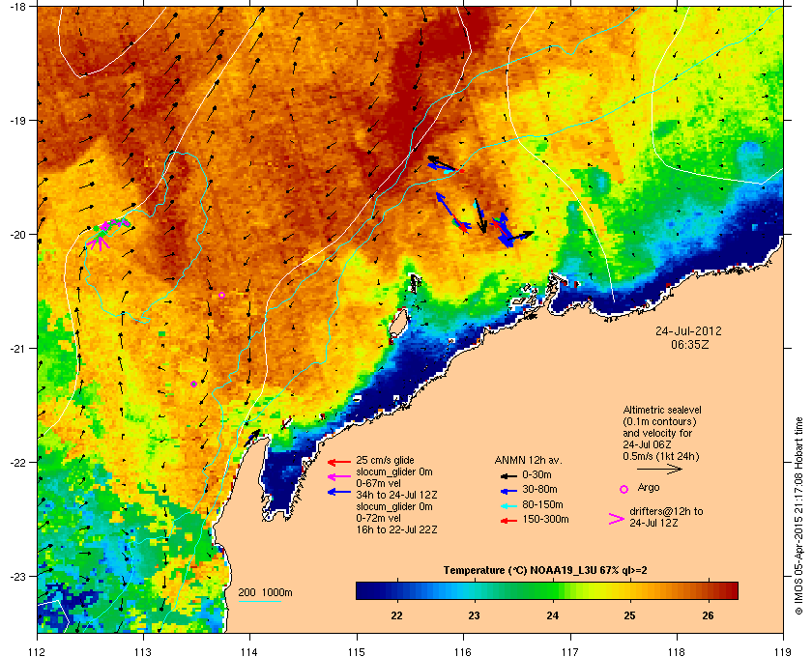Click the Temperature NOAA19_L3U colorbar title
This screenshot has width=812, height=657.
pyautogui.click(x=545, y=571)
